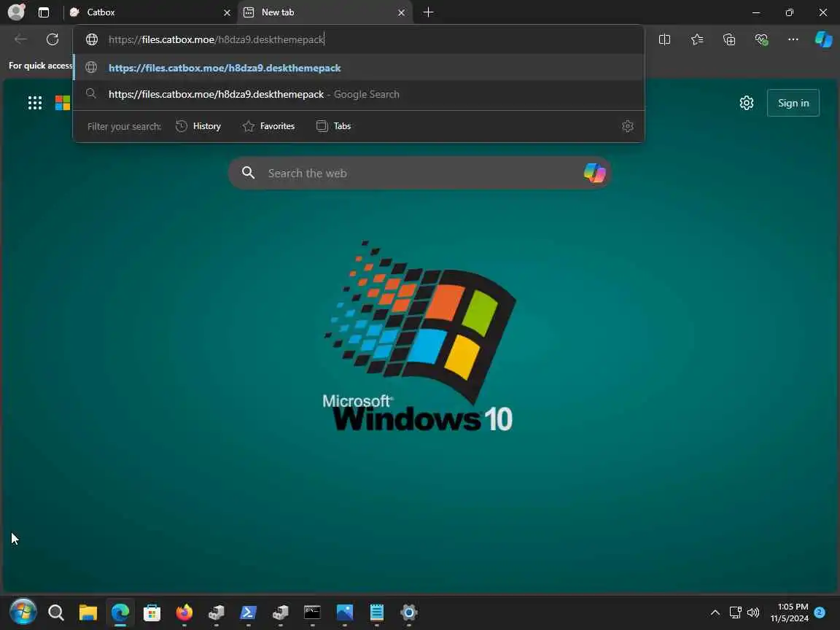Close the New tab tab

(x=401, y=12)
